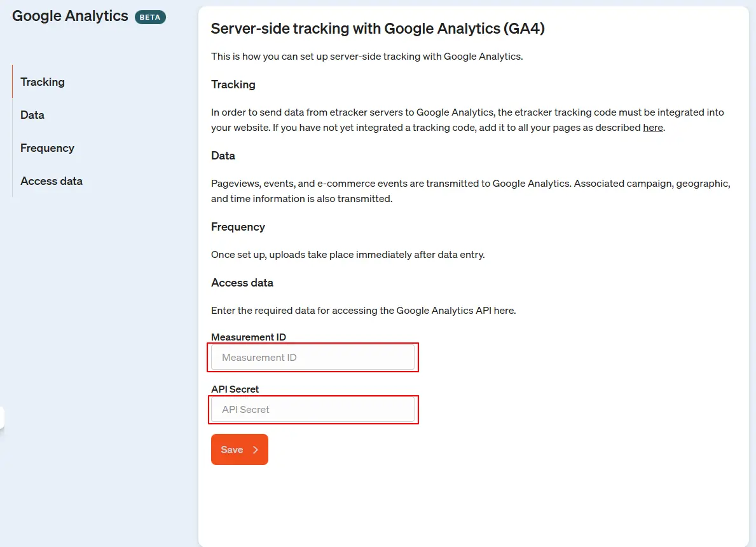This screenshot has width=756, height=547.
Task: Click inside the API Secret input field
Action: point(313,410)
